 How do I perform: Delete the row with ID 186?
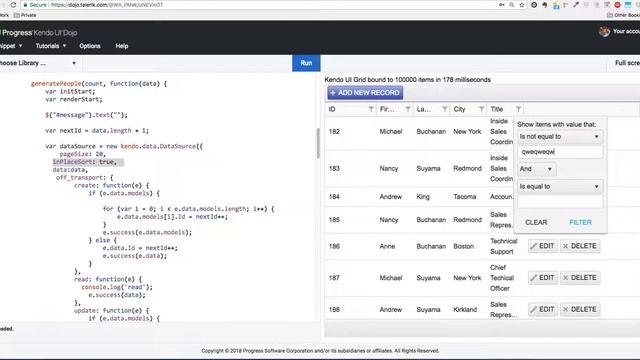coord(580,246)
